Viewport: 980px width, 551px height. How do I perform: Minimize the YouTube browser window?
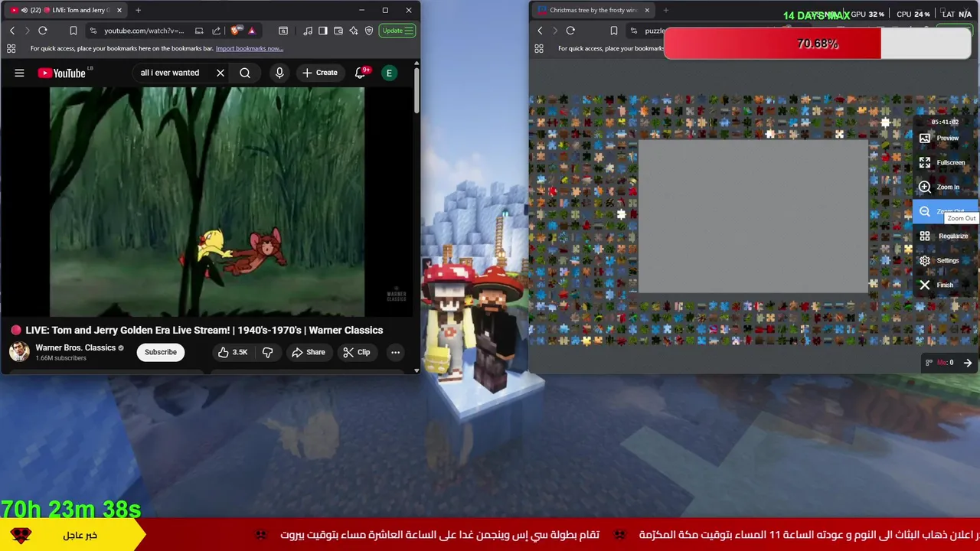point(361,10)
